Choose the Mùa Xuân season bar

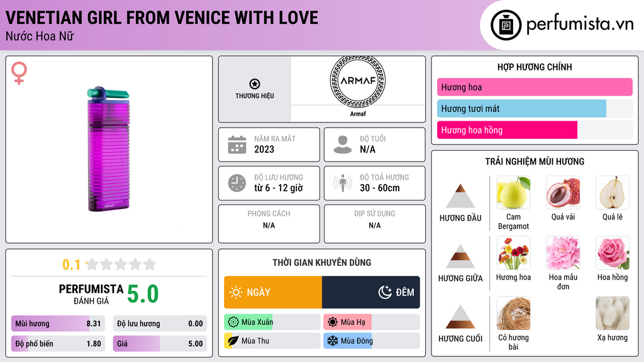272,322
